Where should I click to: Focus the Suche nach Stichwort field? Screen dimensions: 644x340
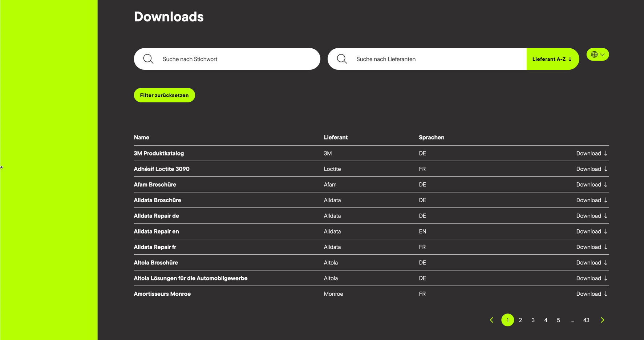point(227,59)
